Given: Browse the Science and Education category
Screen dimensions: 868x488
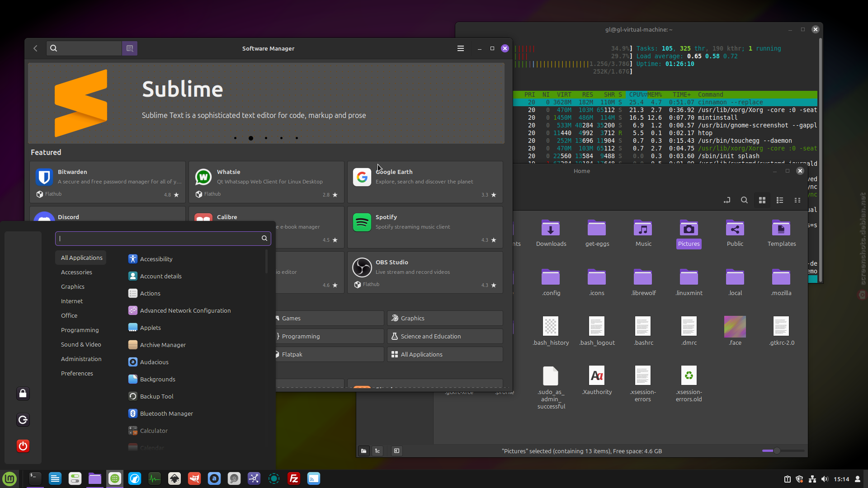Looking at the screenshot, I should point(445,336).
